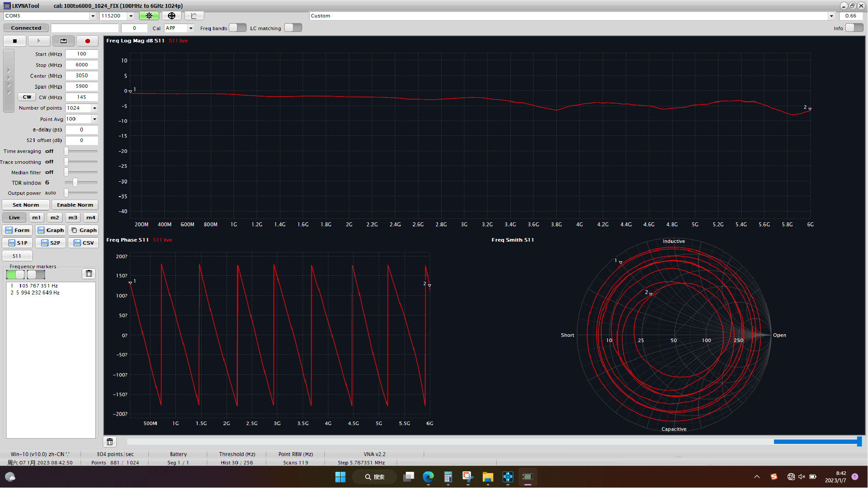Screen dimensions: 868x488
Task: Toggle the LC matching switch
Action: click(293, 28)
